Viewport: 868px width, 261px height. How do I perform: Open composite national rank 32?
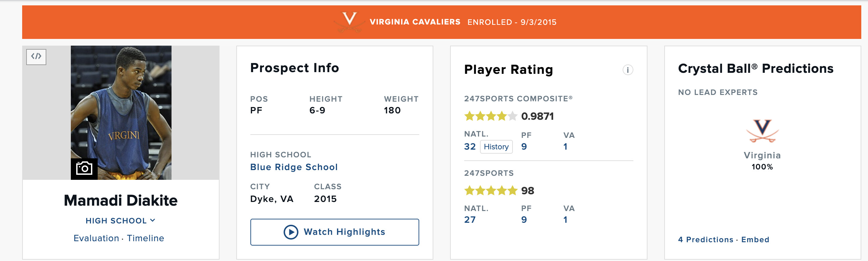pyautogui.click(x=470, y=147)
